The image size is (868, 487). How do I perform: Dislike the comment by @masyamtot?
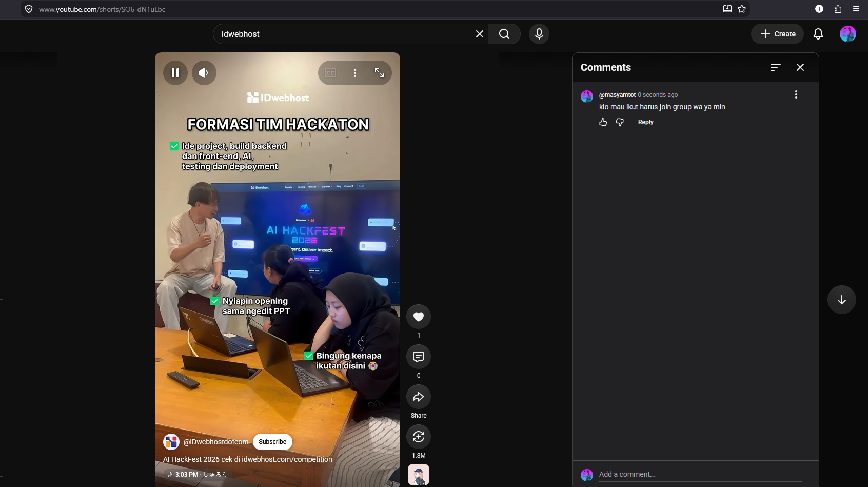tap(620, 122)
